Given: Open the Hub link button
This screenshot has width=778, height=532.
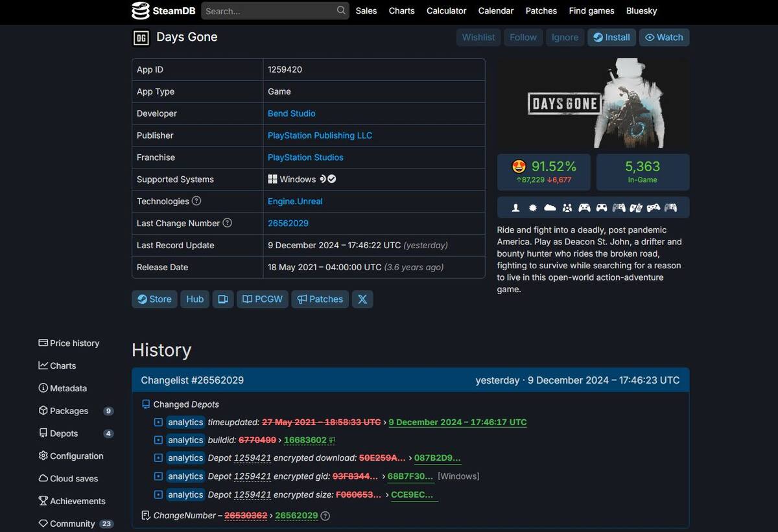Looking at the screenshot, I should click(x=195, y=299).
